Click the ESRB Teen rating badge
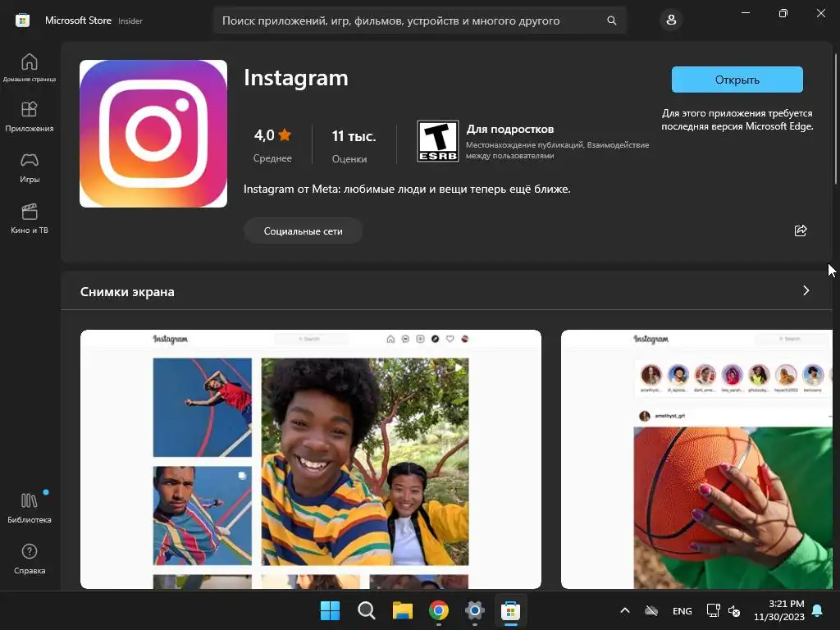Screen dimensions: 840x630 click(438, 141)
